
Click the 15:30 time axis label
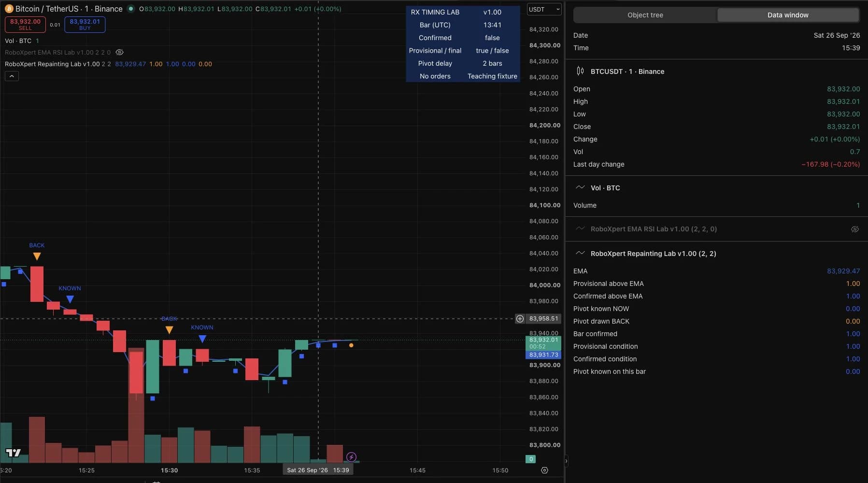[x=169, y=470]
